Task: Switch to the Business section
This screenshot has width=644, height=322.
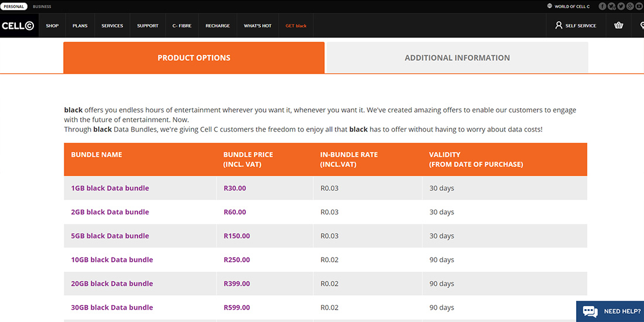Action: [x=42, y=6]
